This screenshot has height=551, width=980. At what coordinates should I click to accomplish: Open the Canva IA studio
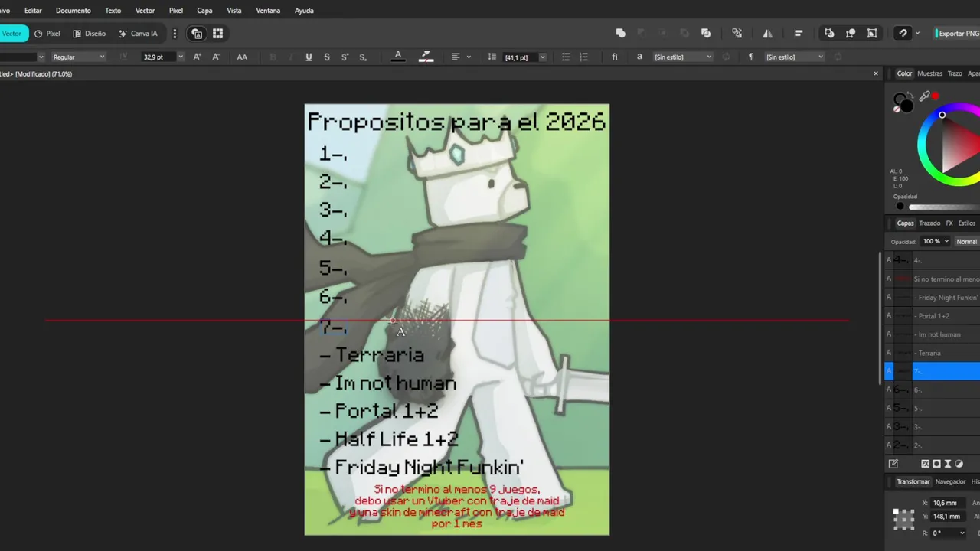(x=138, y=34)
